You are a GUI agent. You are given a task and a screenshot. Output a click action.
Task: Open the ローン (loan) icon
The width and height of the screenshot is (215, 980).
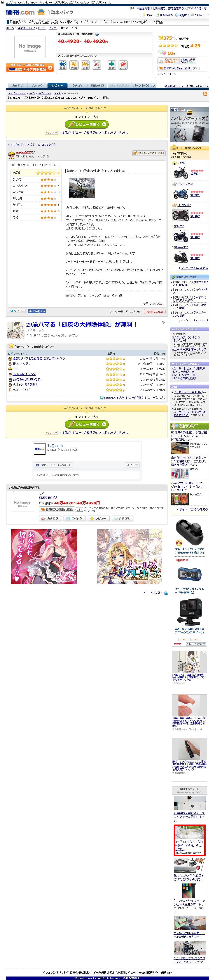coord(123,65)
